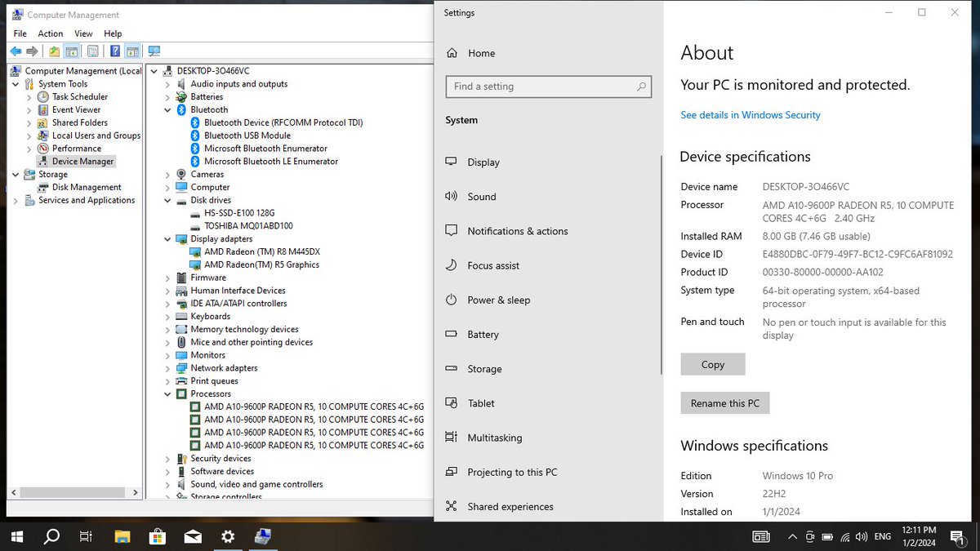Open Focus assist moon icon
The image size is (980, 551).
coord(451,265)
